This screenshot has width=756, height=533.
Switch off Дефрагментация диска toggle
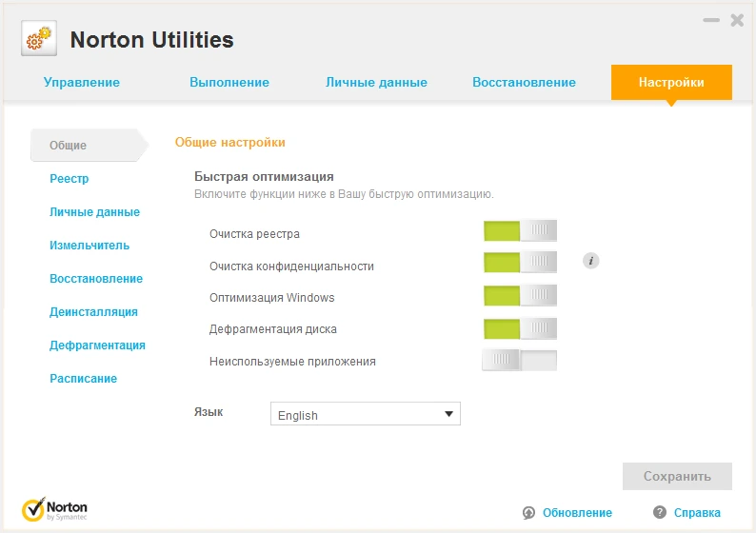coord(520,328)
